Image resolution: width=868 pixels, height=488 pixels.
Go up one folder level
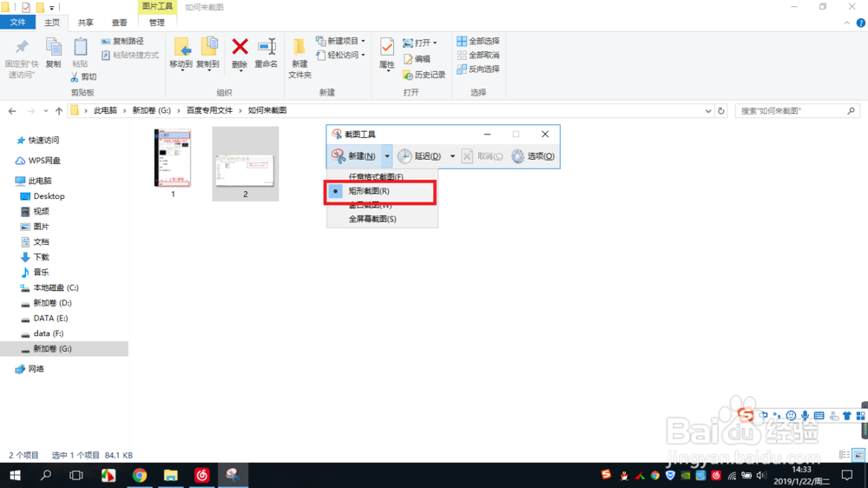[59, 111]
